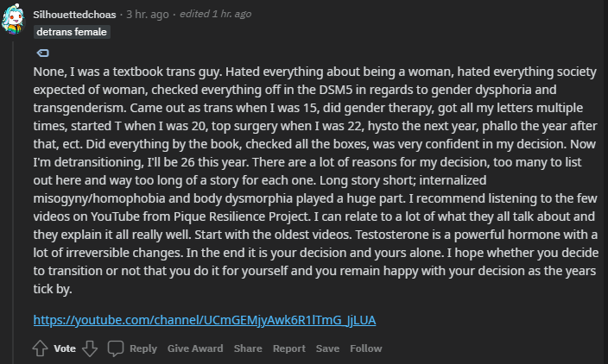Open the commenter's Snoo avatar
Image resolution: width=608 pixels, height=364 pixels.
click(16, 19)
